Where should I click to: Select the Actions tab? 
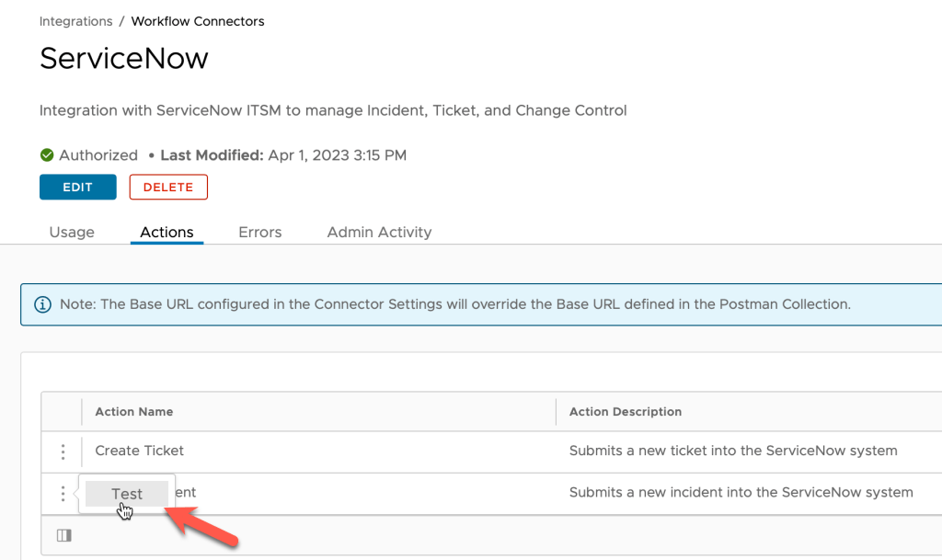(167, 232)
